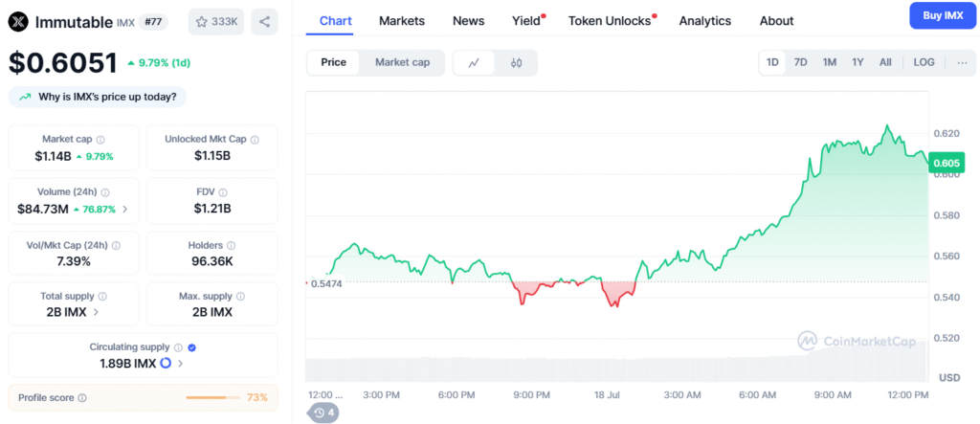Set chart range to 1D
Screen dimensions: 980x424
(x=772, y=62)
